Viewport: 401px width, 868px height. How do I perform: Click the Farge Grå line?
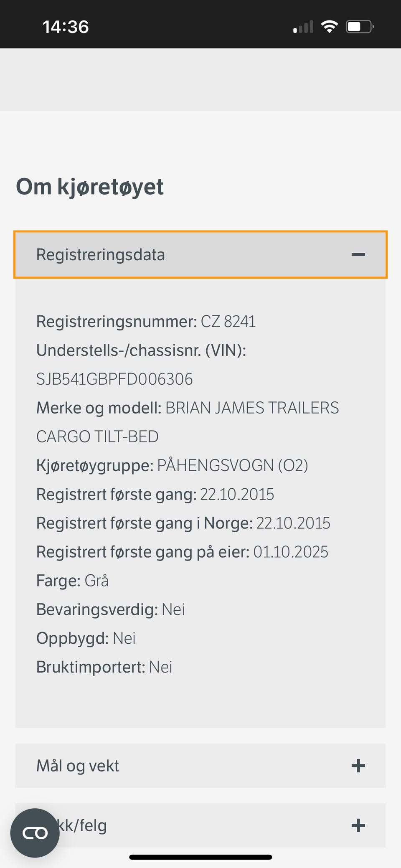(x=73, y=581)
